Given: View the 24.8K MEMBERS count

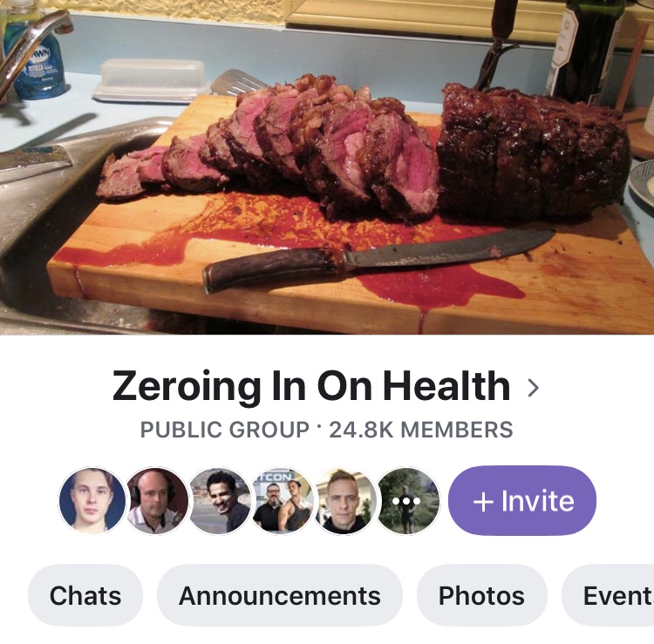Looking at the screenshot, I should 421,430.
